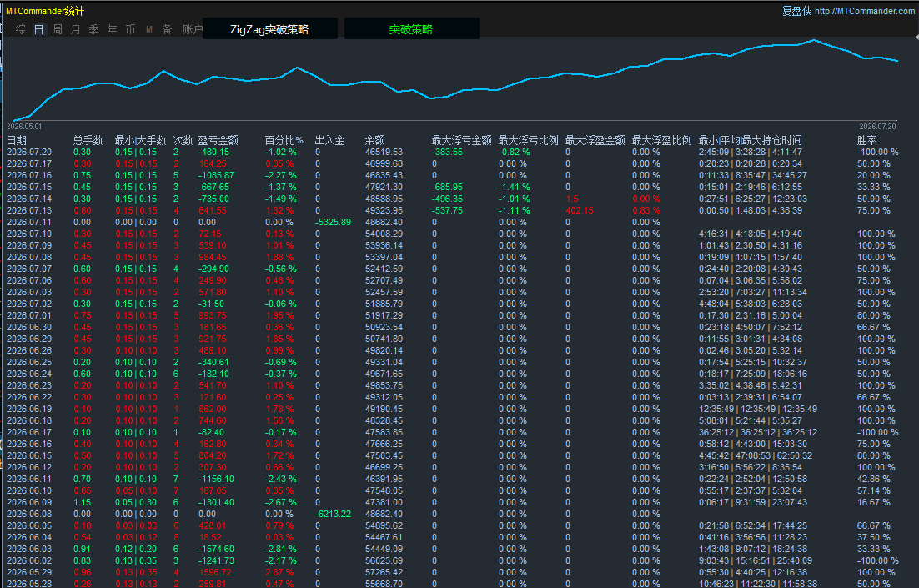Open the 币 currency tab

[x=131, y=29]
